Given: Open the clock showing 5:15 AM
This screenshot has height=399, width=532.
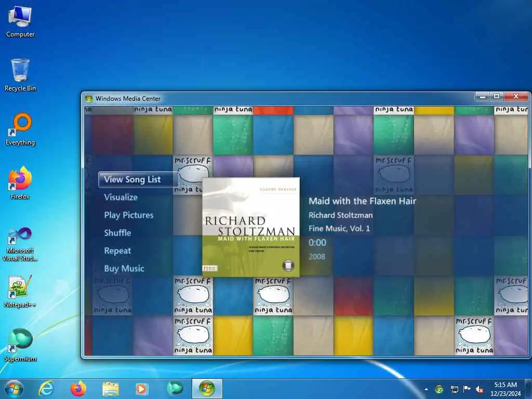Looking at the screenshot, I should pos(506,389).
